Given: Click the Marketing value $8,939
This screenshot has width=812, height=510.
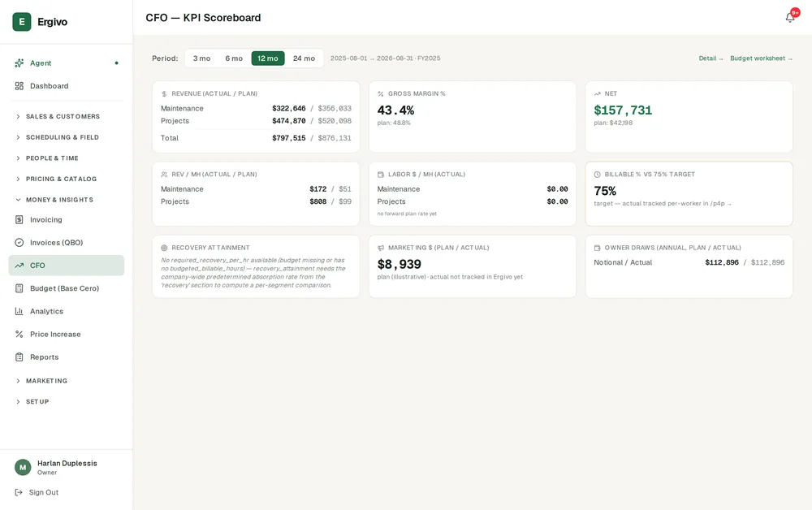Looking at the screenshot, I should click(x=399, y=264).
